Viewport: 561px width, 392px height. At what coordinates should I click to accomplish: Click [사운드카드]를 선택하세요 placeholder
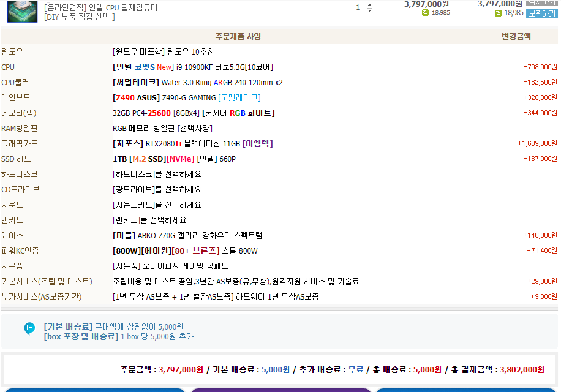(157, 205)
